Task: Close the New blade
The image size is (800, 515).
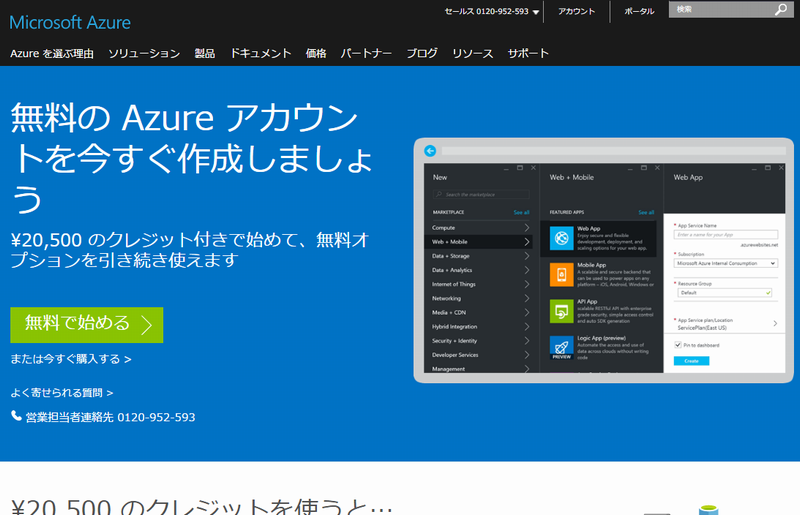Action: tap(533, 168)
